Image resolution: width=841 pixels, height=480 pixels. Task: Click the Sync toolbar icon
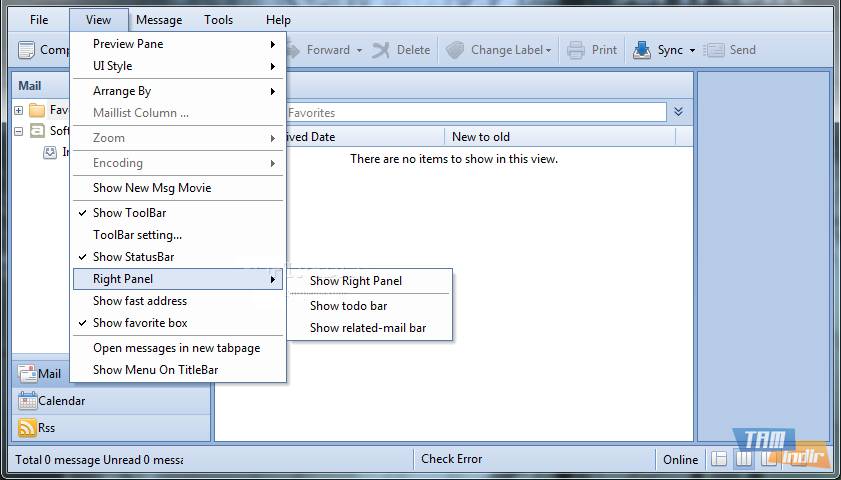[x=642, y=50]
